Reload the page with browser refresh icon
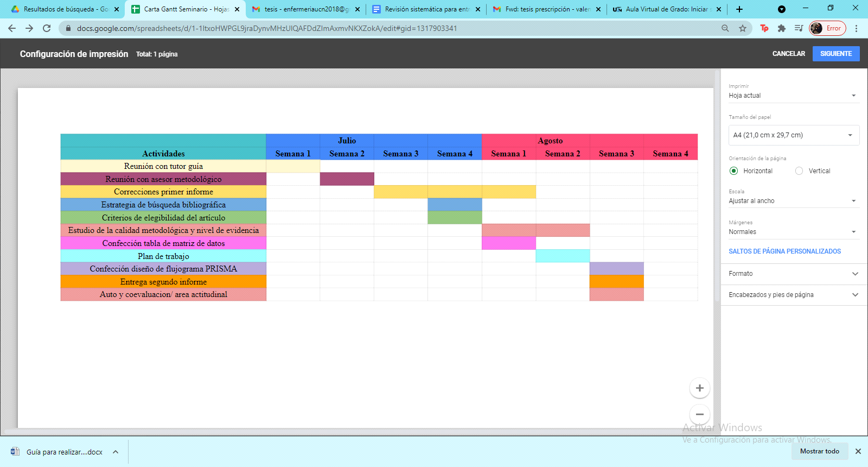Screen dimensions: 868x467 tap(47, 28)
